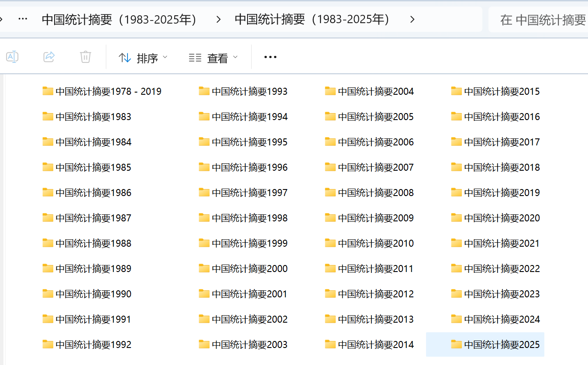Viewport: 588px width, 365px height.
Task: Click folder name 中国统计摘要2019
Action: (502, 193)
